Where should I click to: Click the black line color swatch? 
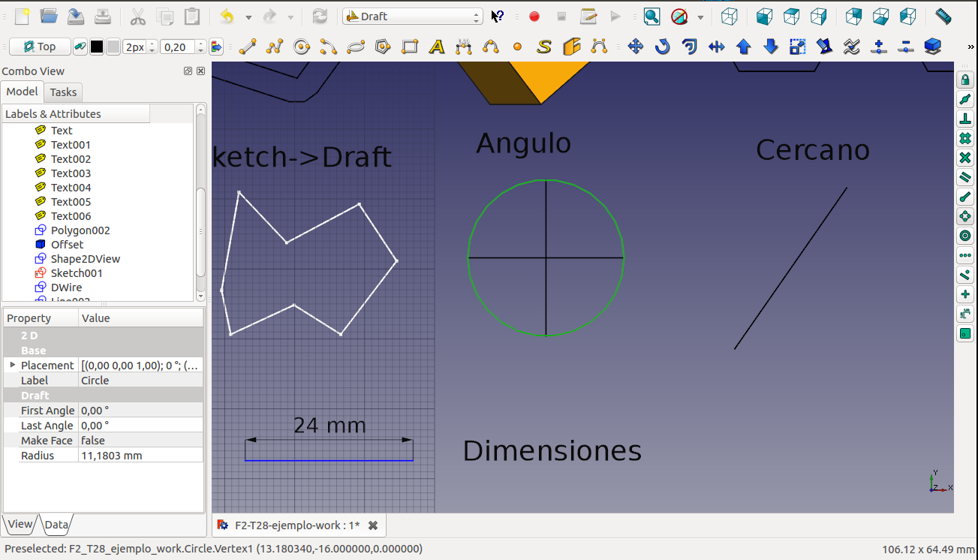tap(97, 47)
